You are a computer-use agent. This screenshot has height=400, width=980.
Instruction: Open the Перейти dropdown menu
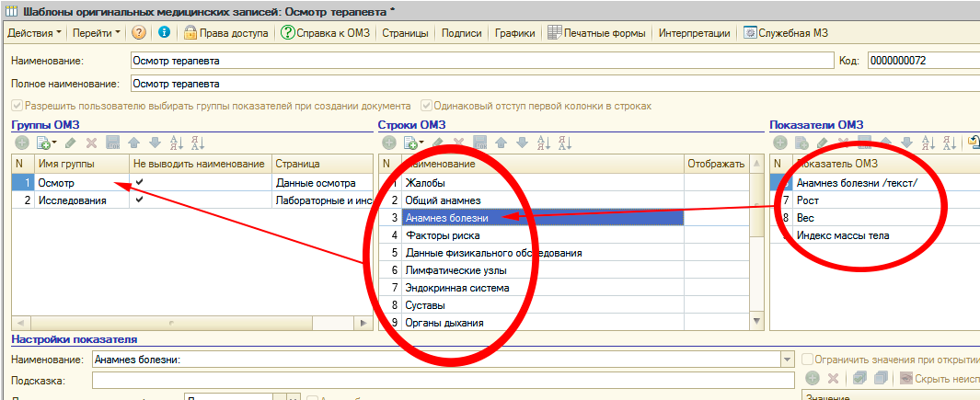[x=97, y=33]
